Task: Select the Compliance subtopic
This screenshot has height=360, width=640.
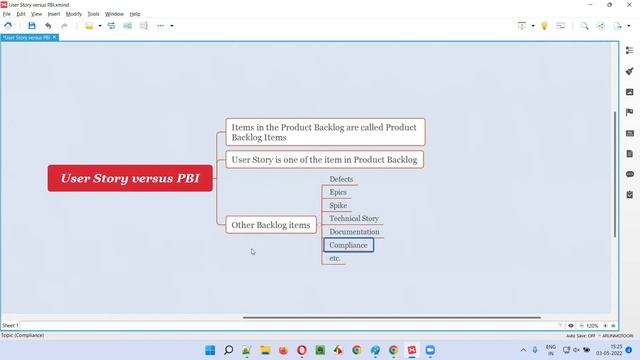Action: [349, 245]
